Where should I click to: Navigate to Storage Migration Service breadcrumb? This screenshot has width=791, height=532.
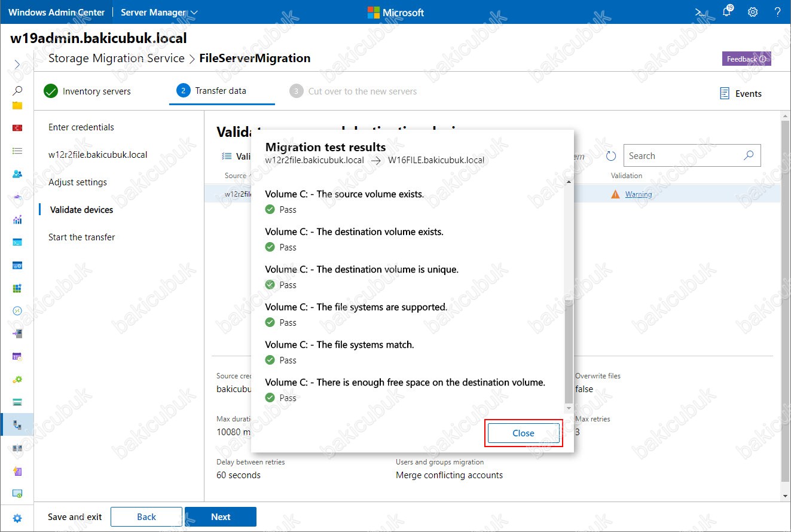(117, 59)
